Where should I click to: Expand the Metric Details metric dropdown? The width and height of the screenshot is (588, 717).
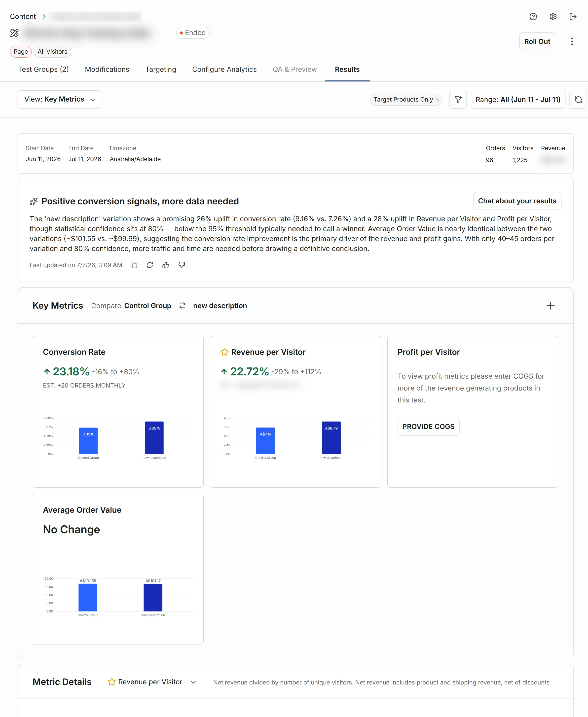click(193, 682)
